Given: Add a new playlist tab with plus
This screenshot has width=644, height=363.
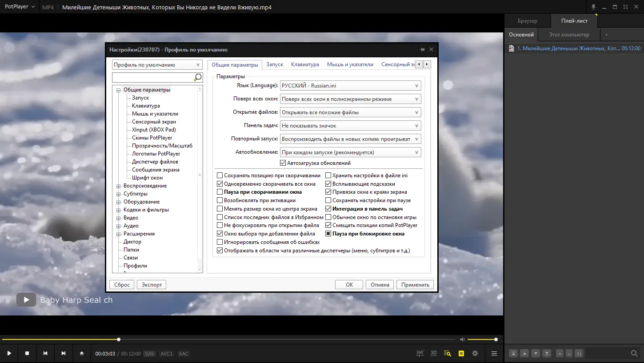Looking at the screenshot, I should click(x=606, y=35).
